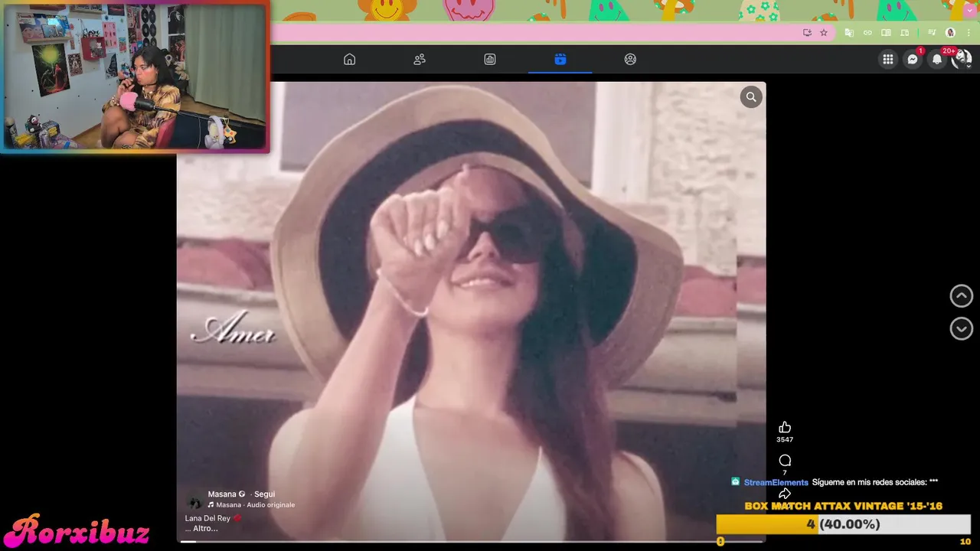Click the StreamElements chat name
This screenshot has height=551, width=980.
click(x=776, y=482)
